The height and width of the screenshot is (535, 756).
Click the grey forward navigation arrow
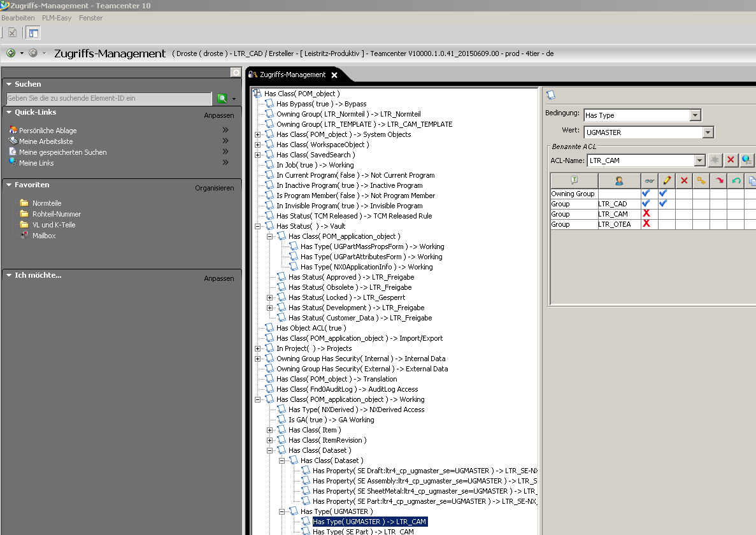[x=33, y=53]
